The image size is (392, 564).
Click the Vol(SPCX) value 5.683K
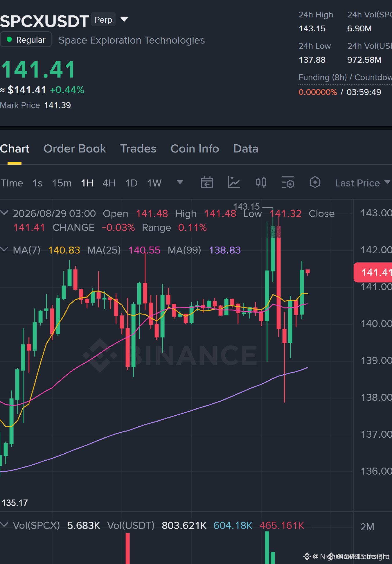coord(84,525)
